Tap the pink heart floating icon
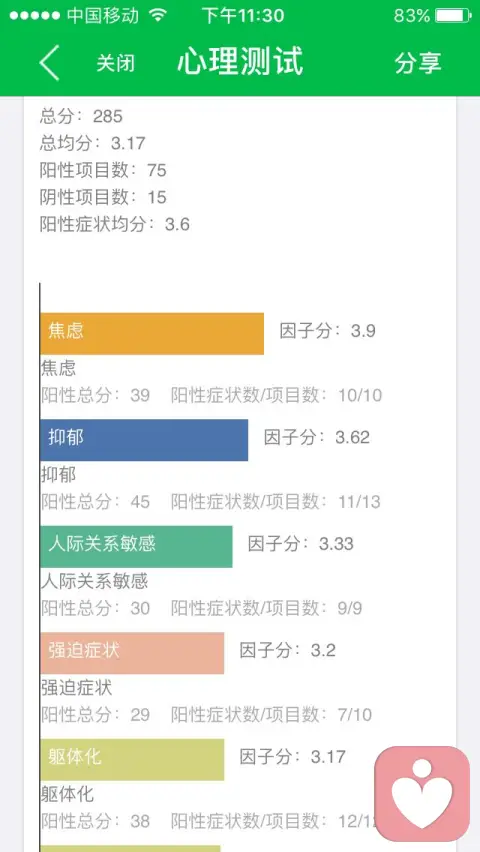Image resolution: width=480 pixels, height=852 pixels. coord(422,793)
